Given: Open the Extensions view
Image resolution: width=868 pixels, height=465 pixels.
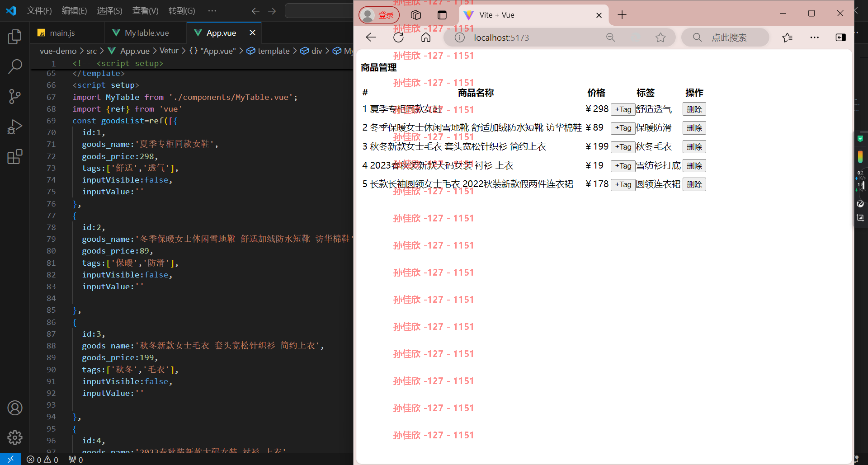Looking at the screenshot, I should (x=14, y=157).
